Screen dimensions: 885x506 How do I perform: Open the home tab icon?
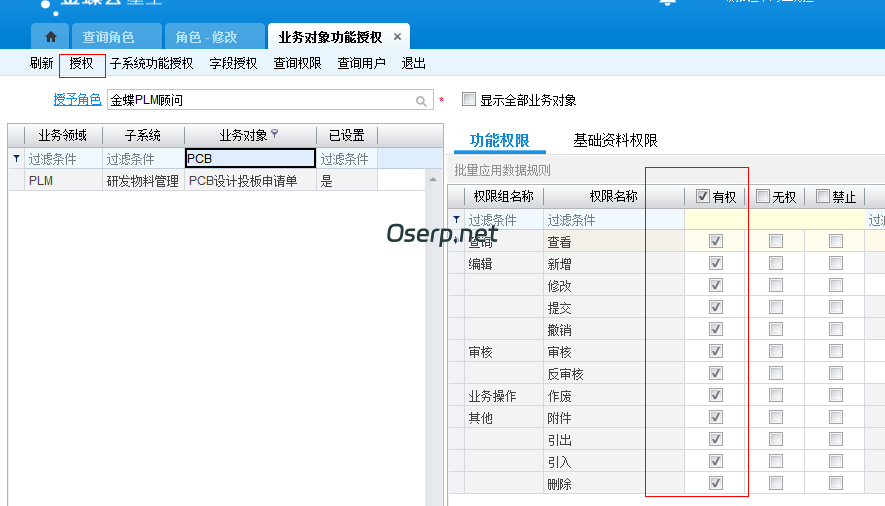click(50, 37)
